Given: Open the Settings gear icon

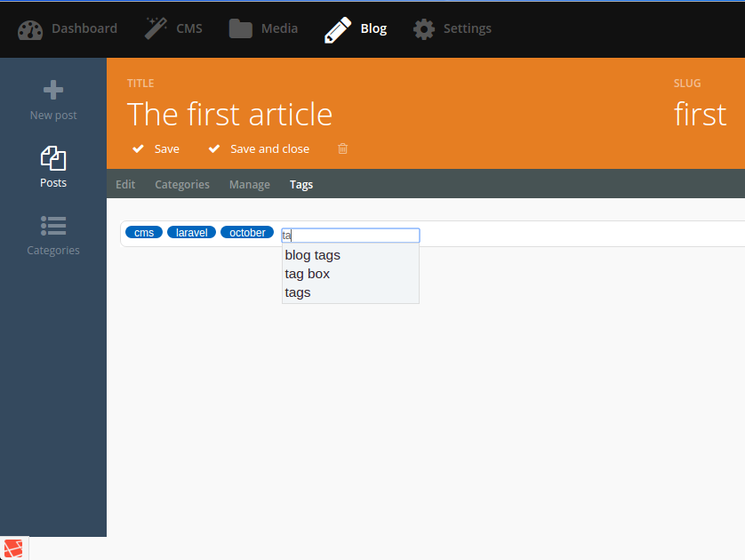Looking at the screenshot, I should (424, 29).
